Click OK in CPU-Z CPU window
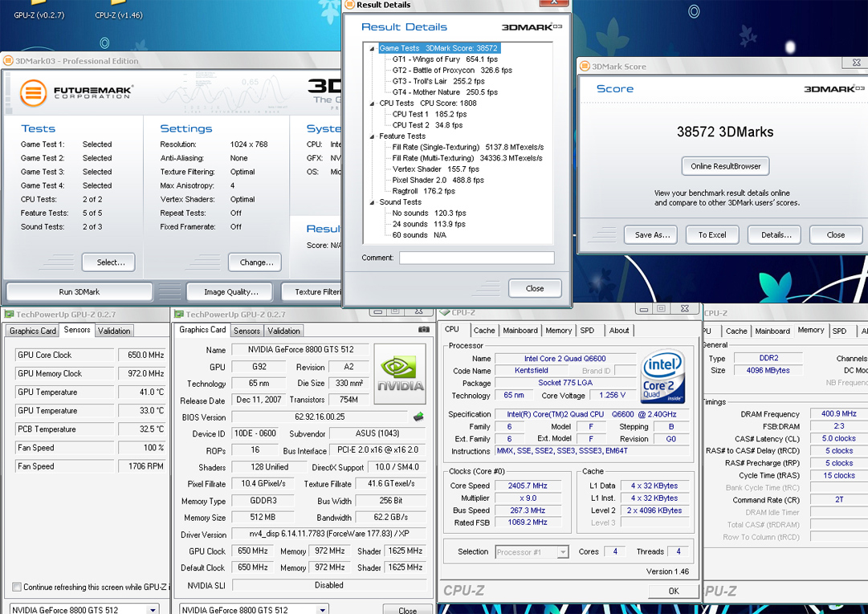Image resolution: width=868 pixels, height=614 pixels. pyautogui.click(x=673, y=591)
